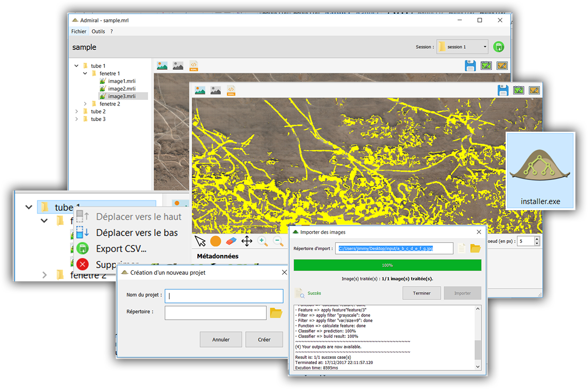The width and height of the screenshot is (588, 389).
Task: Click the Nom du projet input field
Action: 224,296
